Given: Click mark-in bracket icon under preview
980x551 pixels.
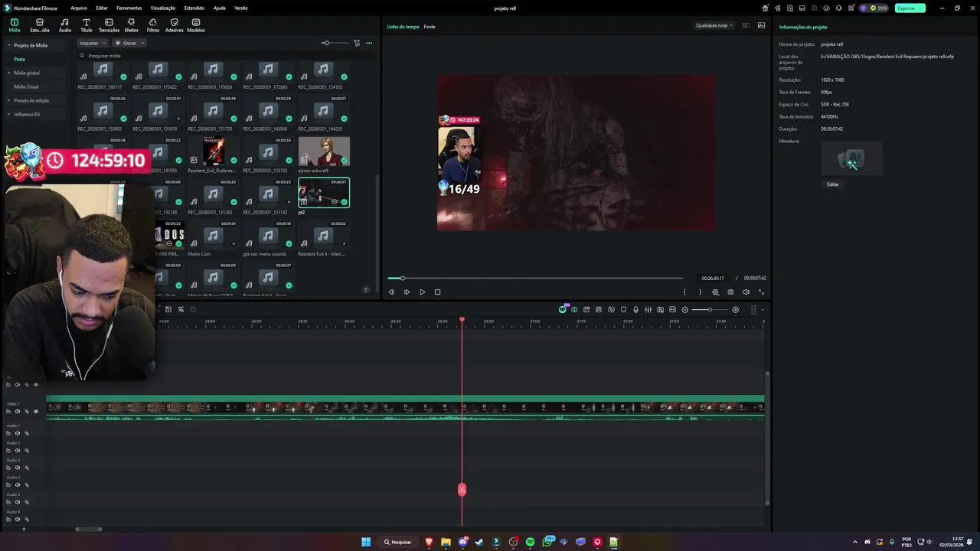Looking at the screenshot, I should (x=684, y=292).
